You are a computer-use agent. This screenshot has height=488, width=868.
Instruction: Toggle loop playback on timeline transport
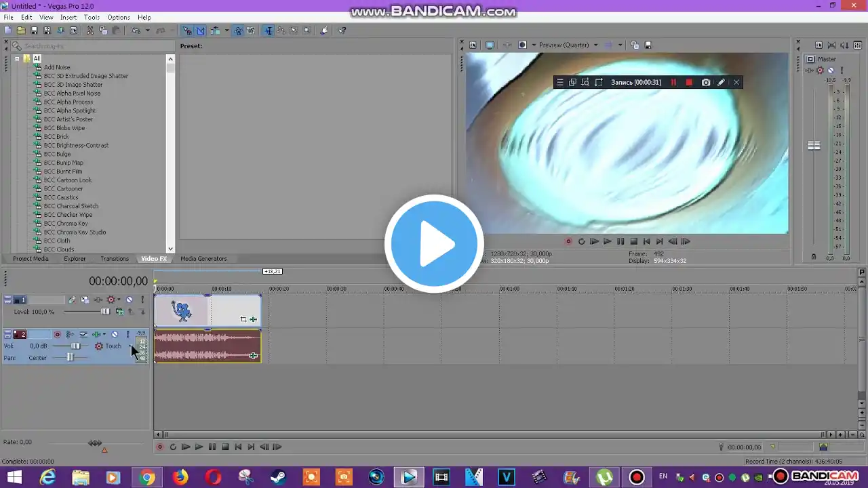[173, 447]
